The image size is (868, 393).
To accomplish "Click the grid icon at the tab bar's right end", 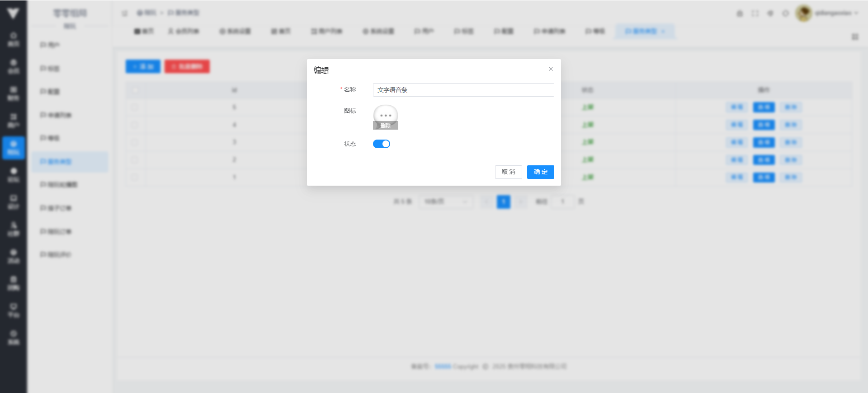I will (855, 37).
